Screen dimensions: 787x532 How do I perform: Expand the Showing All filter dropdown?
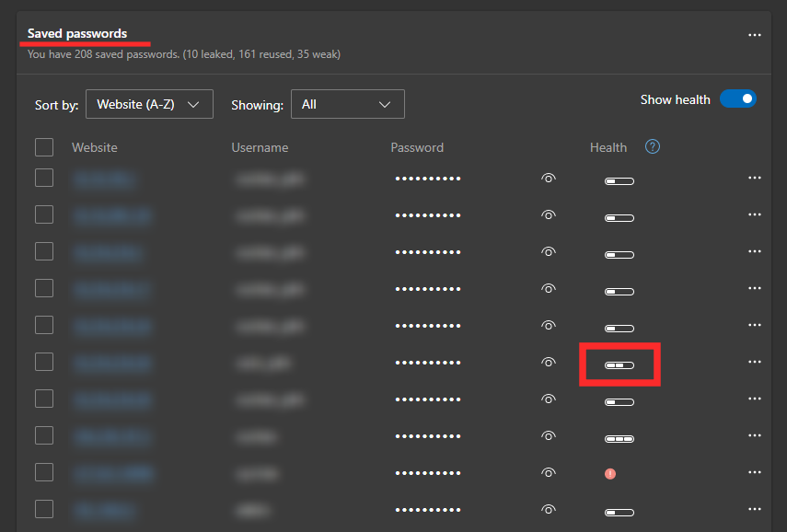(347, 105)
